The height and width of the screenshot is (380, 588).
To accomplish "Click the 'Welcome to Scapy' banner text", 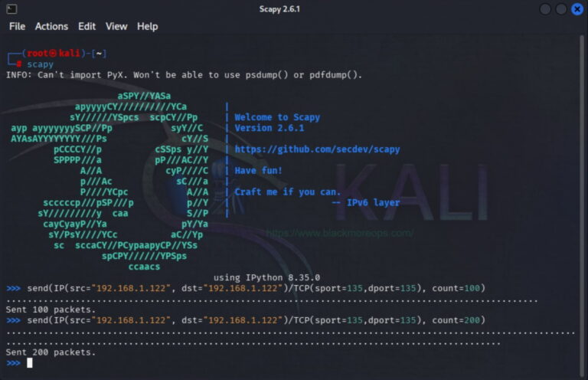I will point(277,117).
